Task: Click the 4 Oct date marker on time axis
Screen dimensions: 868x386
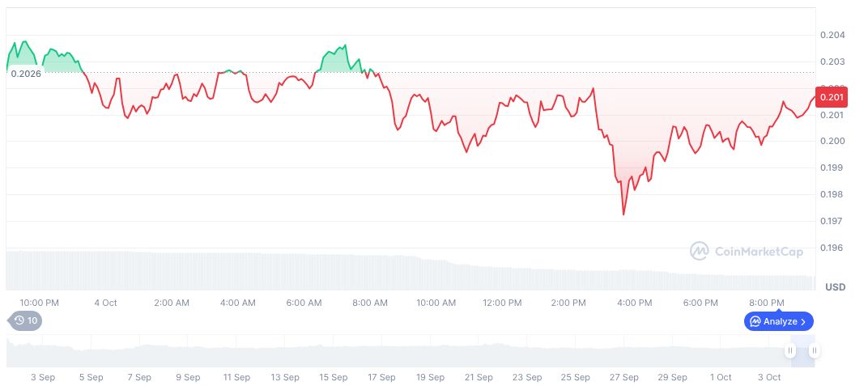Action: (105, 303)
